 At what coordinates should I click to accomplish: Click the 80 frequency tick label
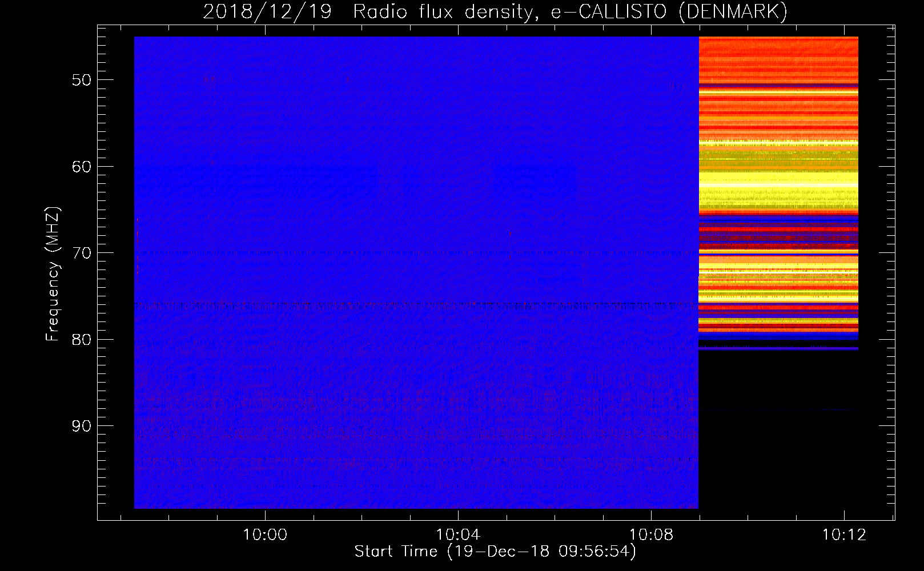[x=82, y=340]
